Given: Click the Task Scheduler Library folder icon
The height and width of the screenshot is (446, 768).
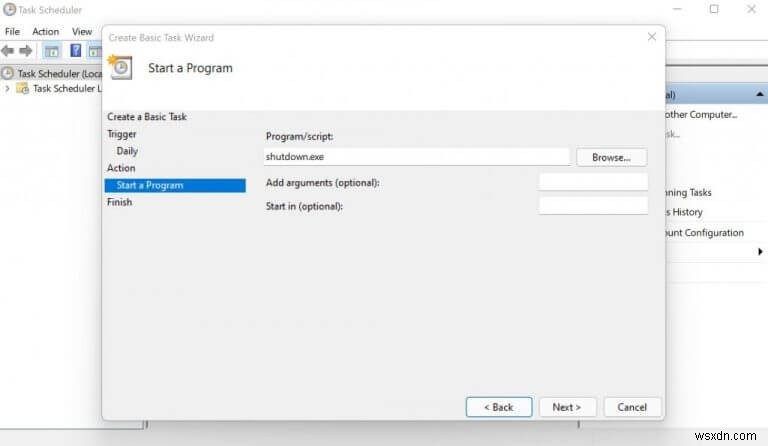Looking at the screenshot, I should coord(23,89).
